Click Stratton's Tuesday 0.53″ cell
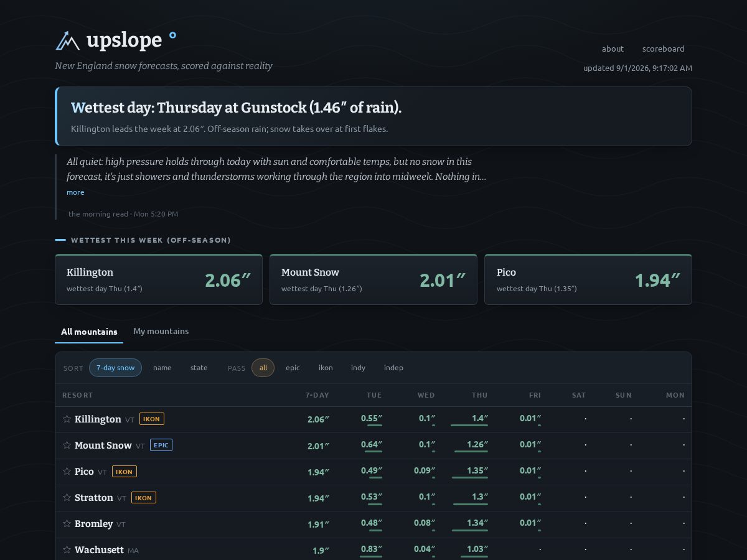 coord(372,498)
